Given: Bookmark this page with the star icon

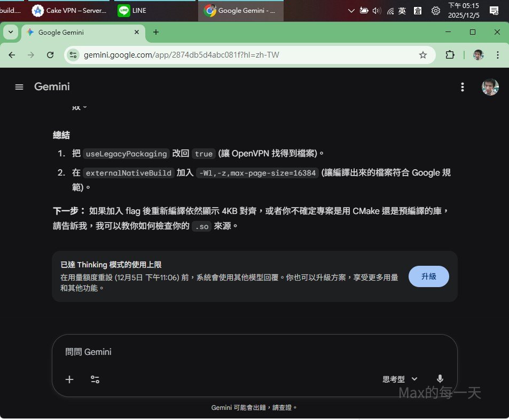Looking at the screenshot, I should (x=423, y=55).
